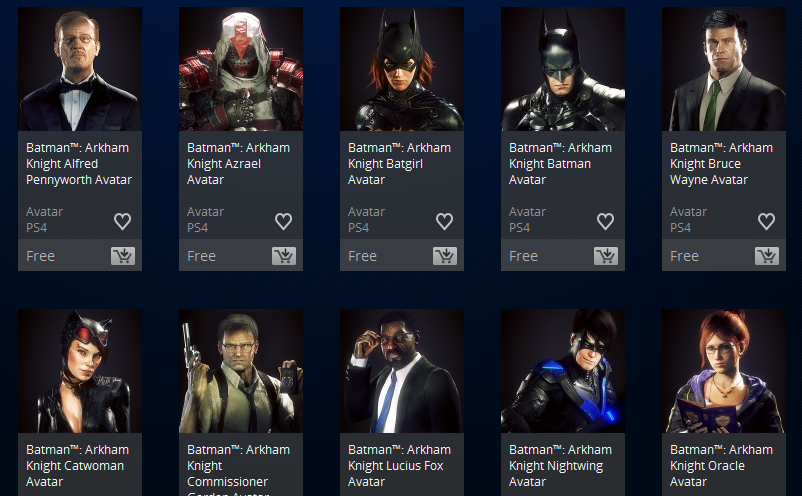This screenshot has height=496, width=802.
Task: Add Bruce Wayne Avatar to cart
Action: tap(767, 256)
